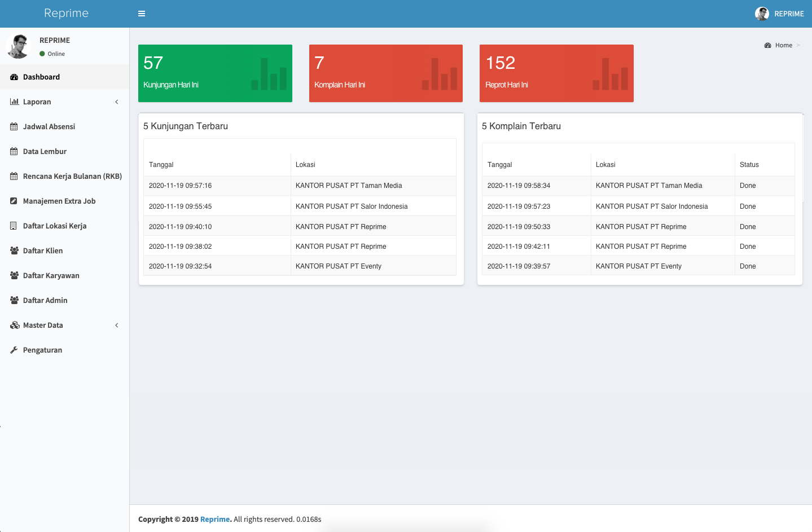Click the Dashboard gauge icon in sidebar
The width and height of the screenshot is (812, 532).
point(14,77)
